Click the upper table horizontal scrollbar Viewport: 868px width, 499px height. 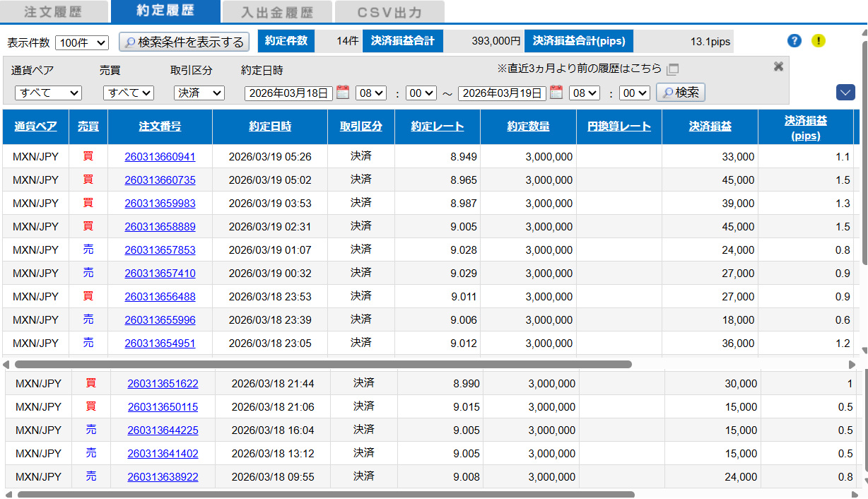322,365
